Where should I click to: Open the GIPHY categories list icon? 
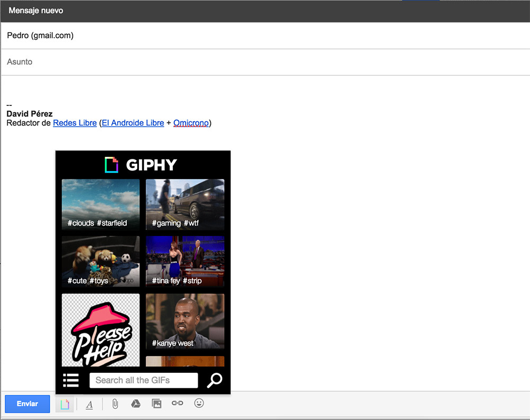[70, 380]
